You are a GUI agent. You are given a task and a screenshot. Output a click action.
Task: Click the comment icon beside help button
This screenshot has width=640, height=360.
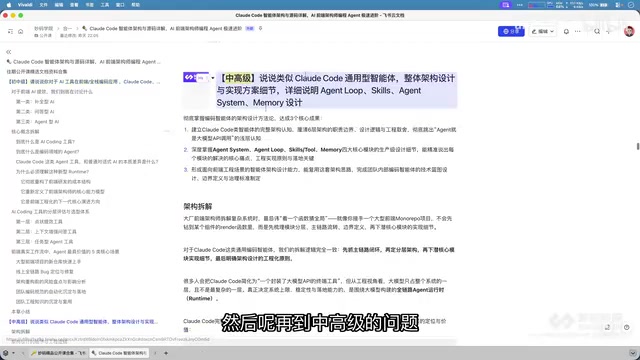[607, 327]
